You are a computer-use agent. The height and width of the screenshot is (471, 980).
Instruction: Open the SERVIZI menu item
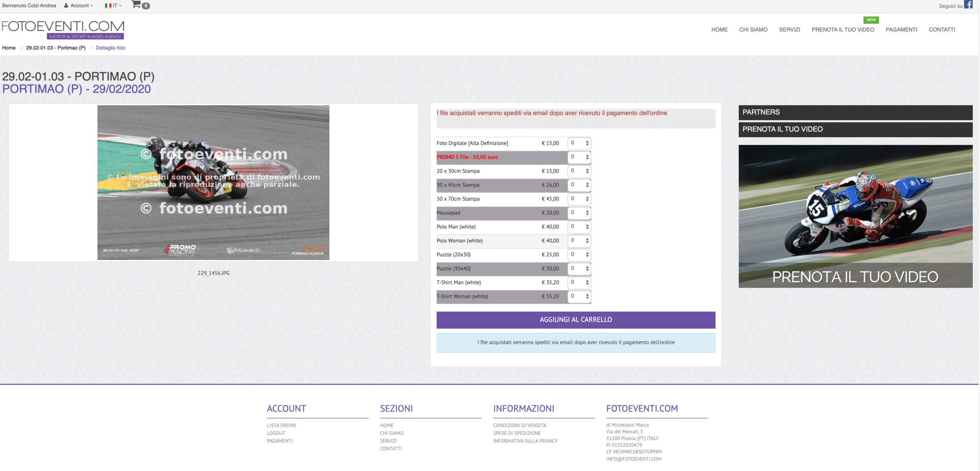coord(789,29)
